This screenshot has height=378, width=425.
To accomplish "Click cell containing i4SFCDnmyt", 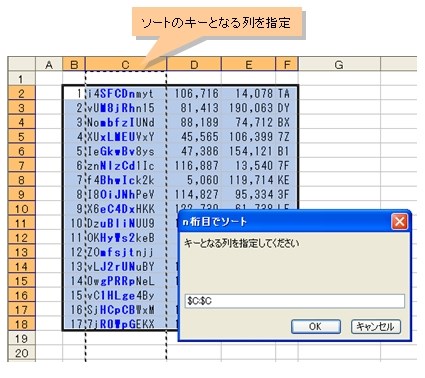I will click(x=126, y=93).
